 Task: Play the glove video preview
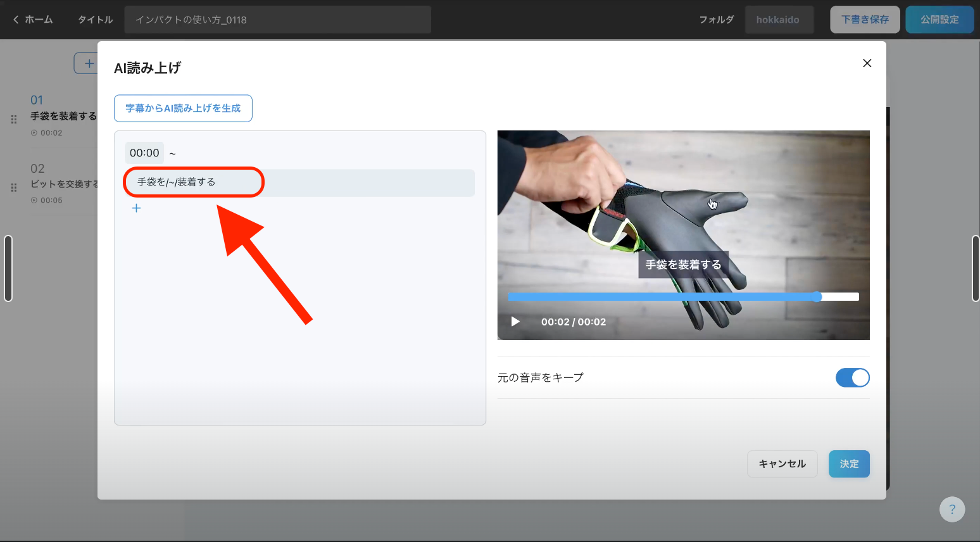[515, 322]
